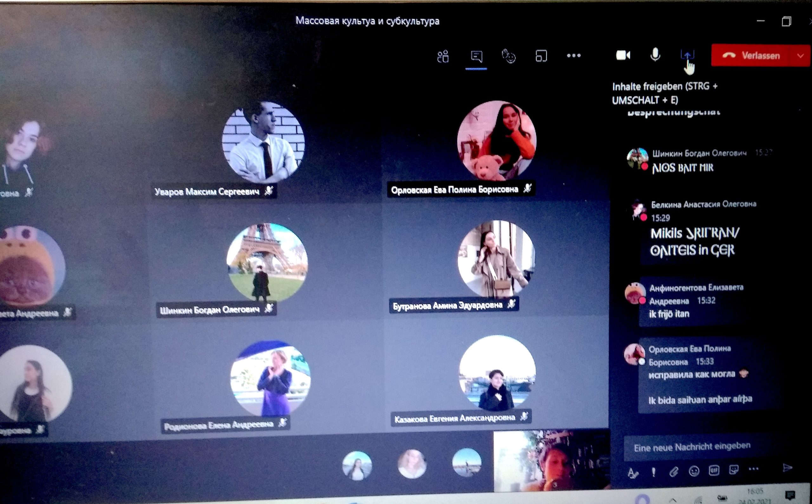Image resolution: width=812 pixels, height=504 pixels.
Task: Open breakout rooms icon
Action: pyautogui.click(x=541, y=56)
